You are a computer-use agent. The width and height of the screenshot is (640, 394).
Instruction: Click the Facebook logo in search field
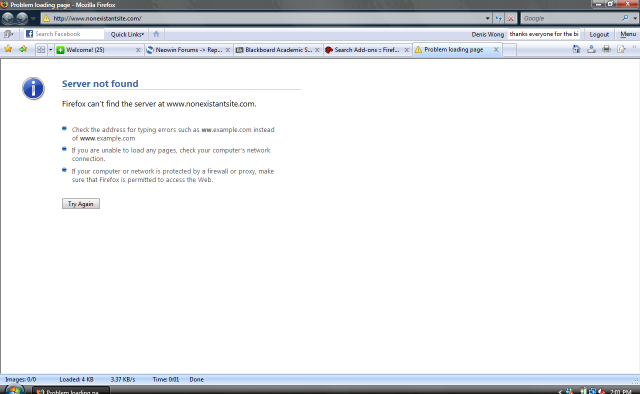[29, 34]
